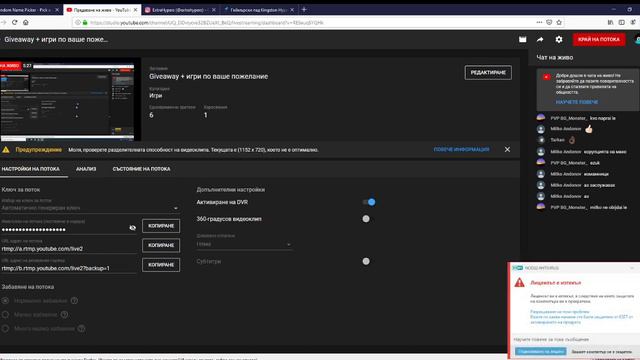Click the Pocket shield icon in address bar
The height and width of the screenshot is (360, 640).
click(x=549, y=22)
